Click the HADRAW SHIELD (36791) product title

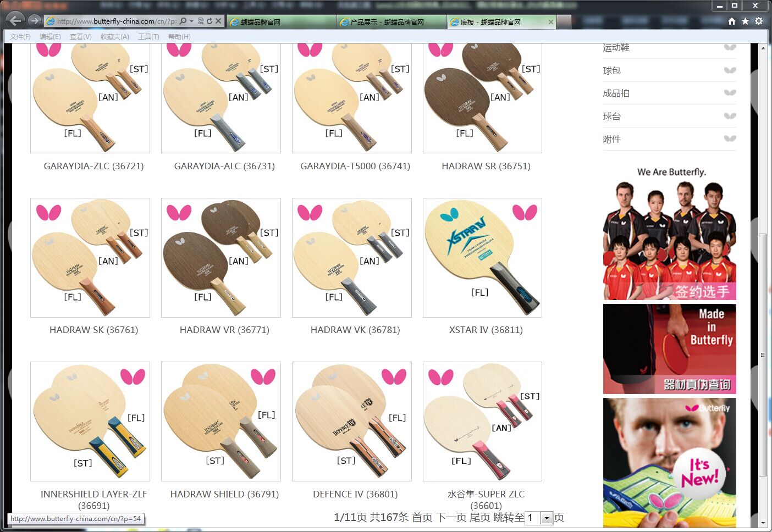tap(224, 494)
